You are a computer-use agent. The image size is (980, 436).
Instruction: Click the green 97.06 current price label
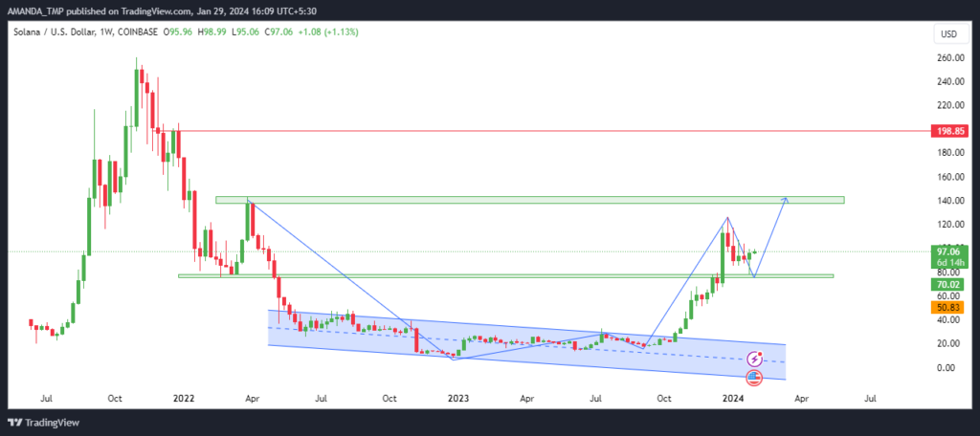pos(948,251)
